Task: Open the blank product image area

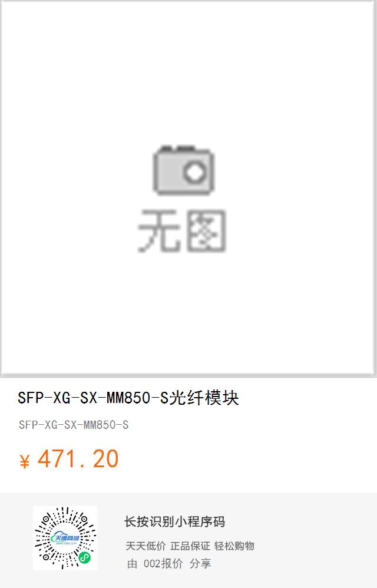Action: tap(188, 188)
